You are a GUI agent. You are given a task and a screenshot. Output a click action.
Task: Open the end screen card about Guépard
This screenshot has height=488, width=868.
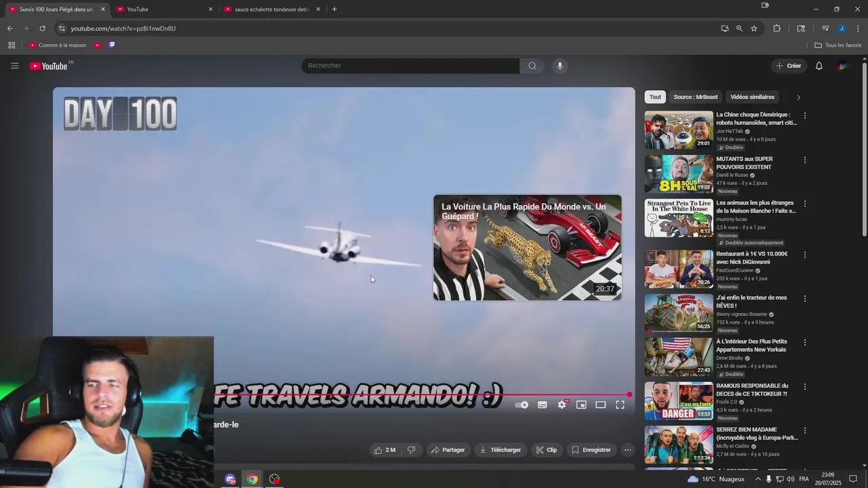pos(528,247)
